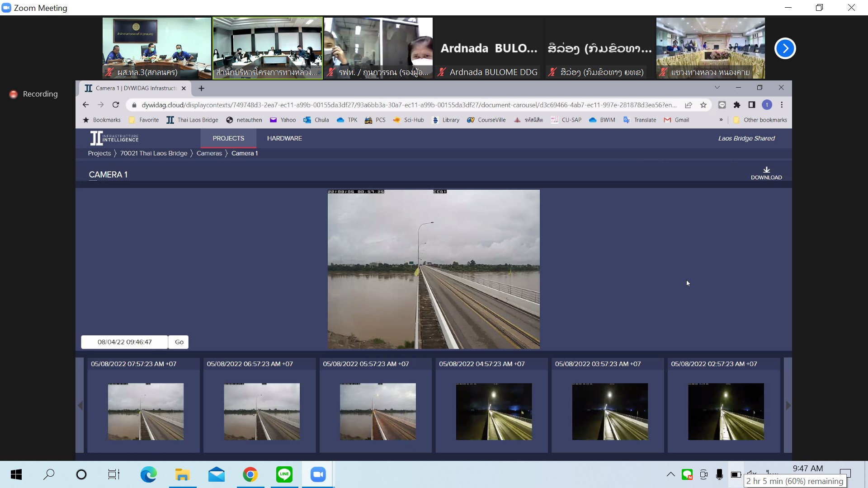Open the LINE app from the taskbar
Screen dimensions: 868x488
(x=284, y=474)
